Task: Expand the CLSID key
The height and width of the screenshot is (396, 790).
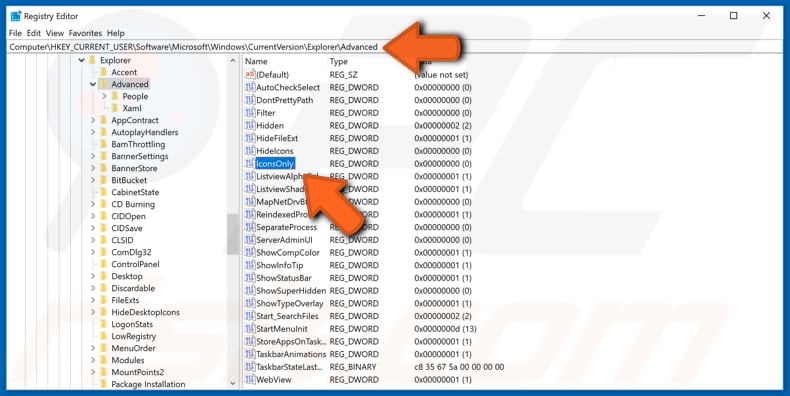Action: [93, 240]
